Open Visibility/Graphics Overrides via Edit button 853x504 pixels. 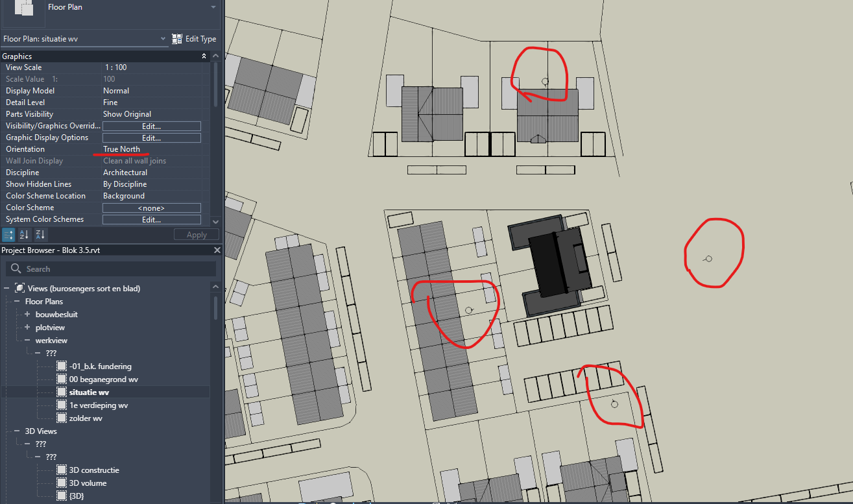pyautogui.click(x=151, y=125)
